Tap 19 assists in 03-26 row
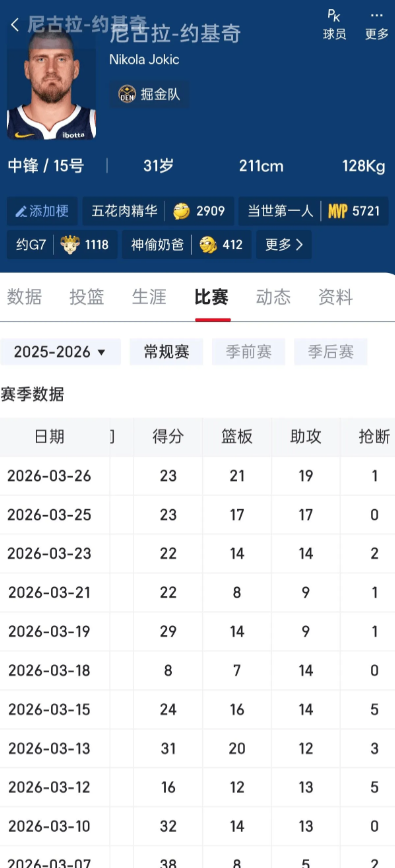This screenshot has width=395, height=868. (x=306, y=476)
